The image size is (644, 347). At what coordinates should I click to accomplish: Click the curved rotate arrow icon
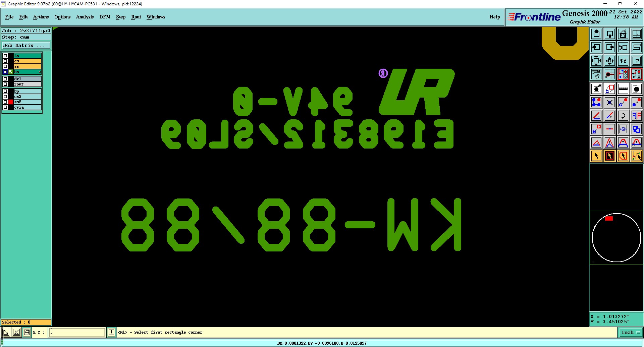click(x=623, y=116)
